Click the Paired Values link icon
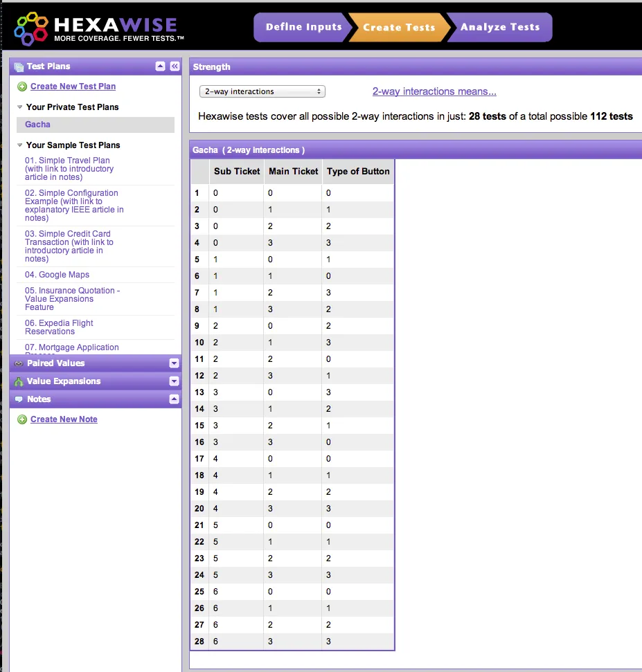This screenshot has width=642, height=672. (x=19, y=363)
